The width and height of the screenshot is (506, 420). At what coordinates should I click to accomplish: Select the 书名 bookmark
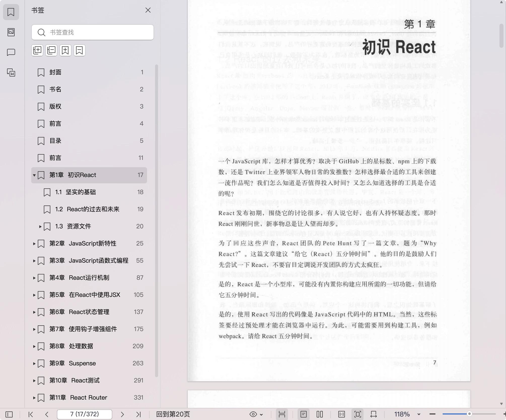pyautogui.click(x=89, y=89)
